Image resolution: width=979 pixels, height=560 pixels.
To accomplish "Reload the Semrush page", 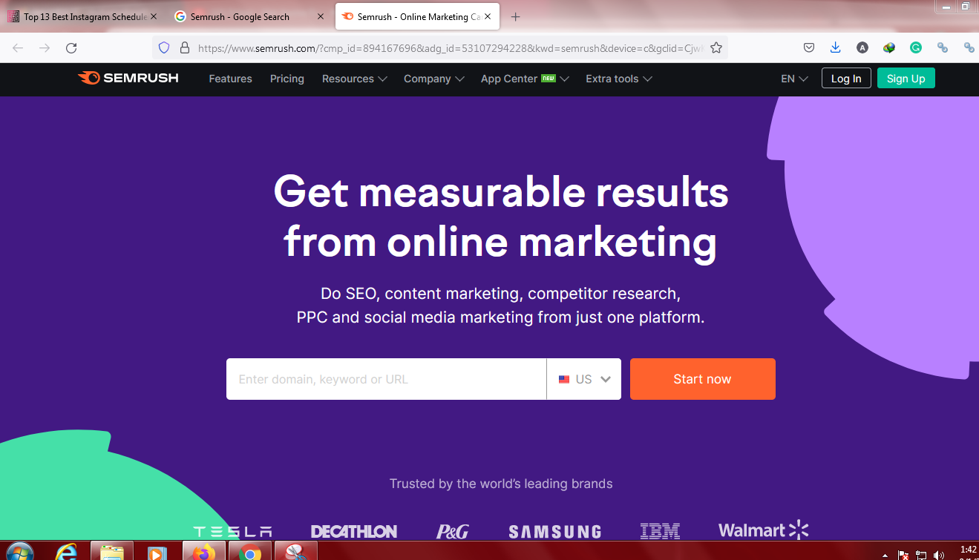I will [x=71, y=47].
